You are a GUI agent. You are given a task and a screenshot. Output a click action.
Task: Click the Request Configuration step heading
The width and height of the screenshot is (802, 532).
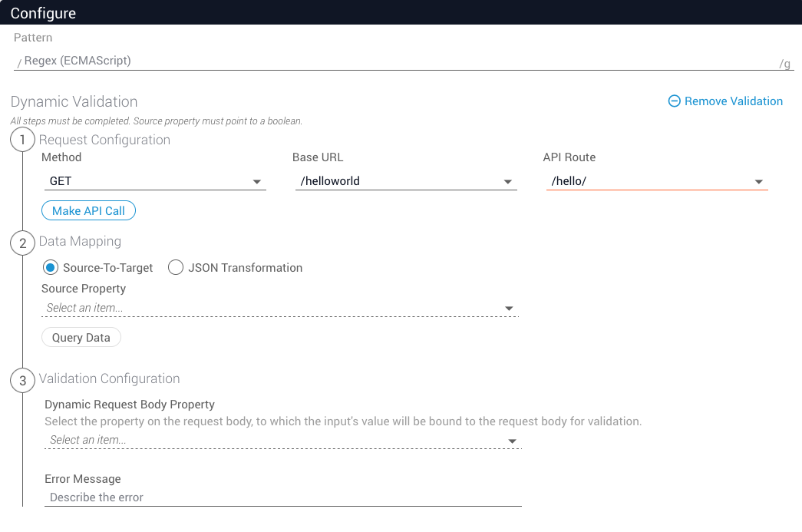click(x=104, y=140)
